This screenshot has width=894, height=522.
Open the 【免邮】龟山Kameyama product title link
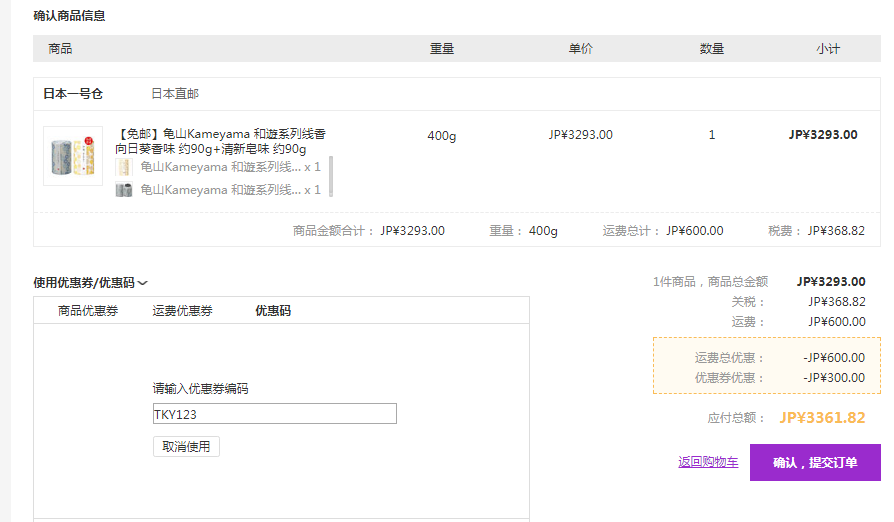[x=220, y=141]
